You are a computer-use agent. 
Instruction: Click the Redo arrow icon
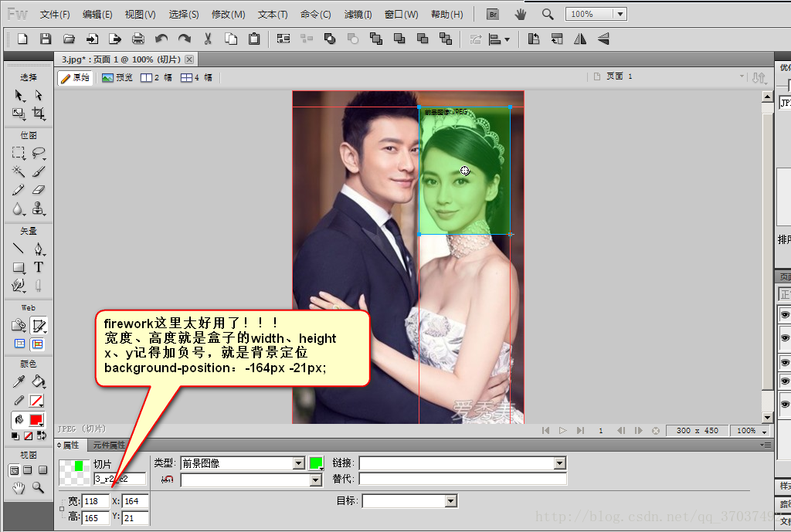point(185,39)
